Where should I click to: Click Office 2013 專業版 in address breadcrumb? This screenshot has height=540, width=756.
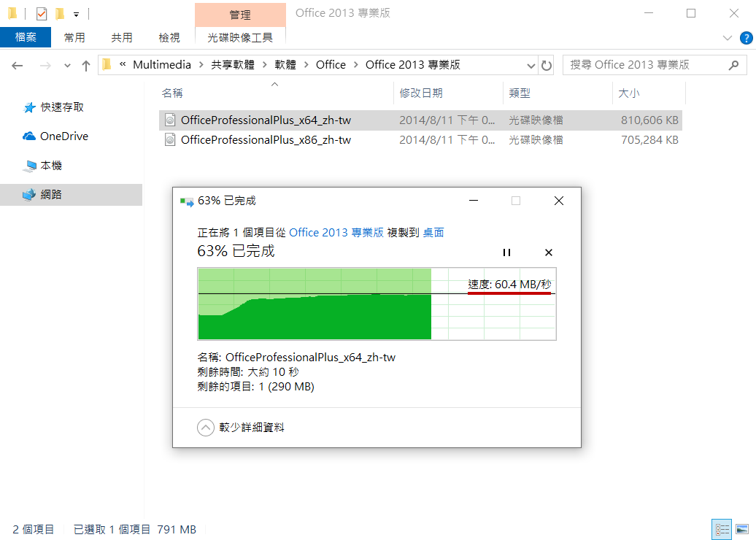413,65
